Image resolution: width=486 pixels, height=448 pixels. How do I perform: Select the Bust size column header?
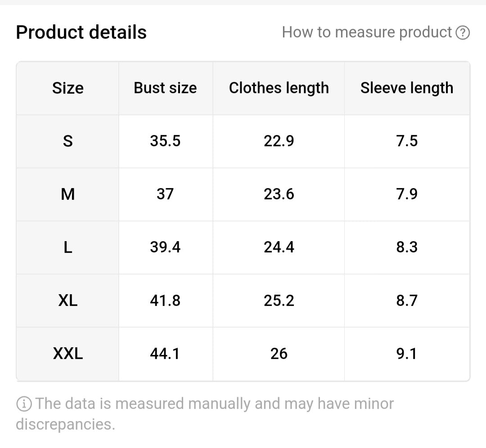tap(165, 88)
